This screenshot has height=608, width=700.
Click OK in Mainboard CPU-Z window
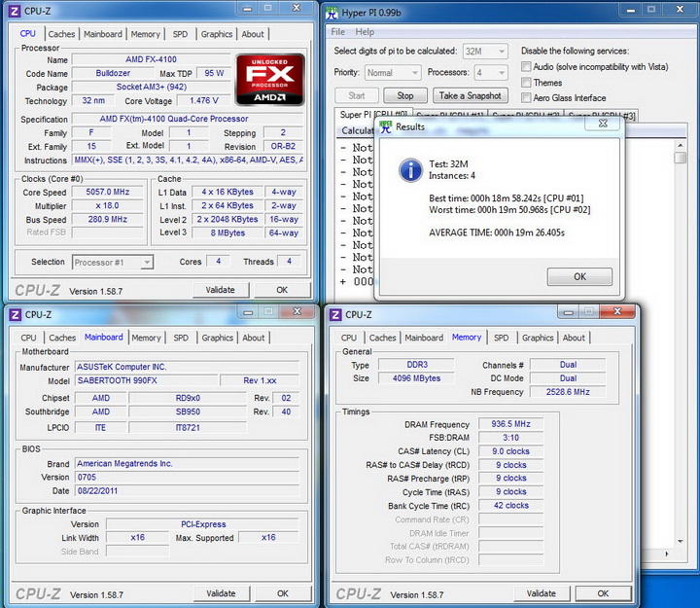pyautogui.click(x=283, y=593)
